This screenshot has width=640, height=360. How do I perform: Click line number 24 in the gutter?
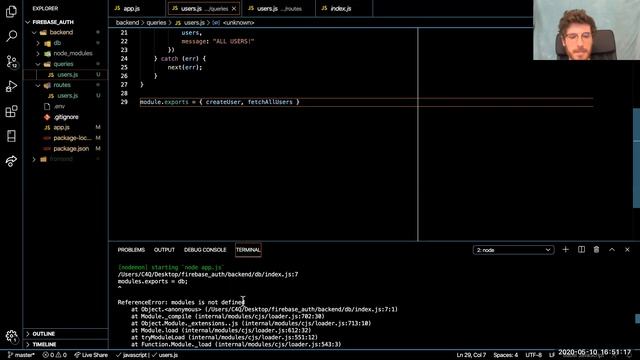point(124,59)
